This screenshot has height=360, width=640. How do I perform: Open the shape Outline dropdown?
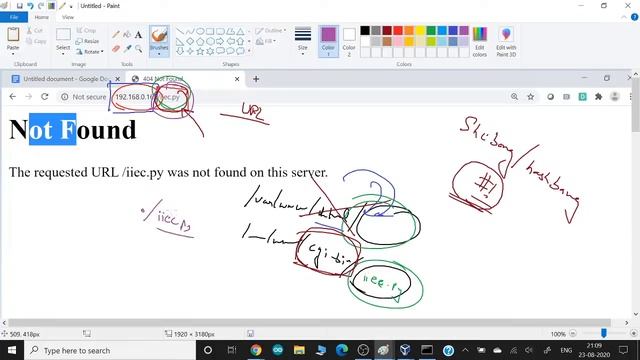coord(270,31)
